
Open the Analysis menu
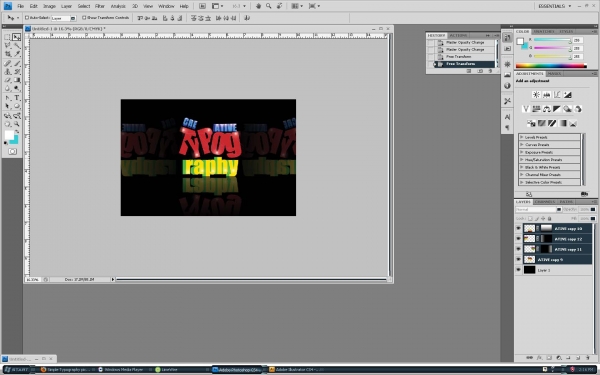[x=118, y=6]
